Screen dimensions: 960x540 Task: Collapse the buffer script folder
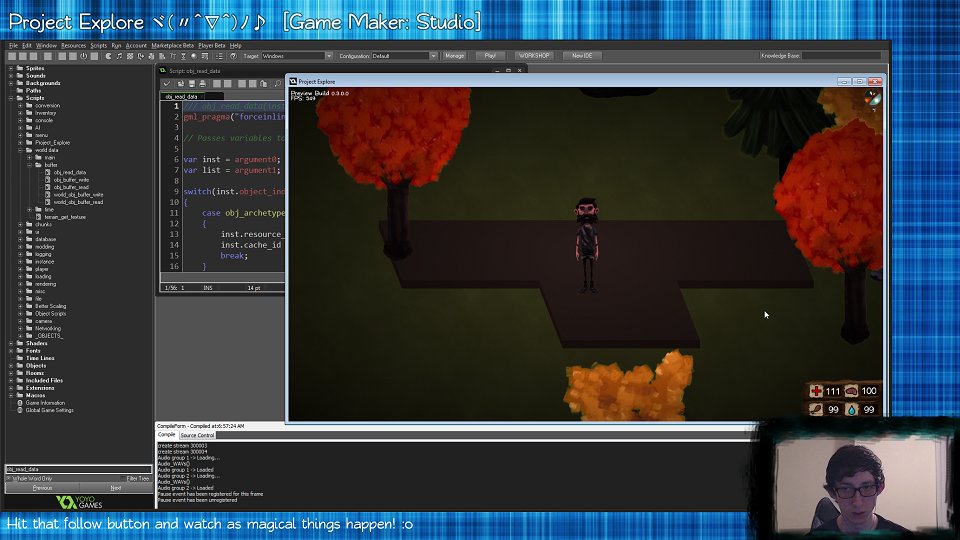(x=29, y=165)
